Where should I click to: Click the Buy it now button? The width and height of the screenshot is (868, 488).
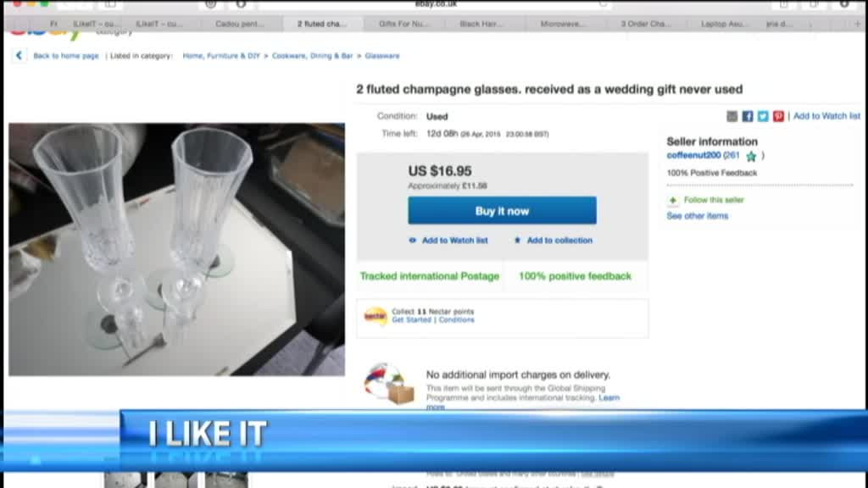(x=502, y=210)
